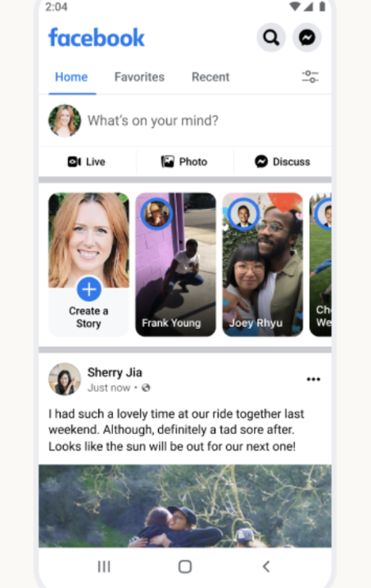Switch to the Recent tab
371x588 pixels.
pyautogui.click(x=210, y=77)
